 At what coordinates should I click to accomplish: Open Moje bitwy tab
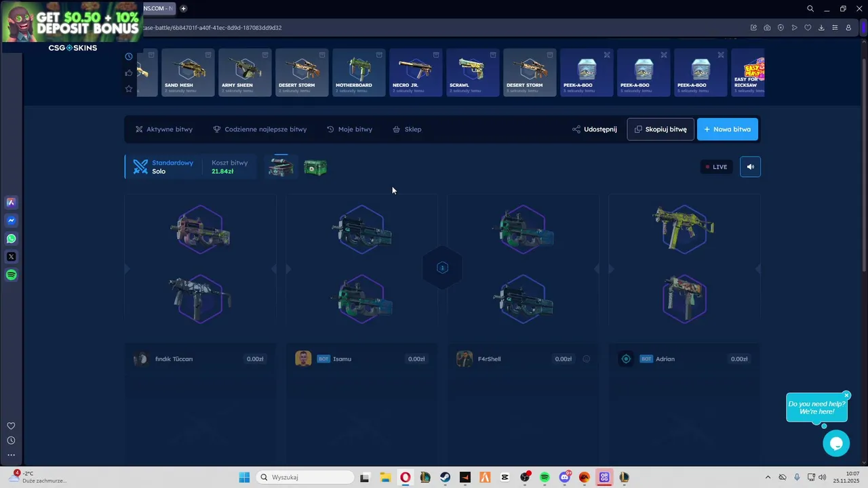point(349,129)
